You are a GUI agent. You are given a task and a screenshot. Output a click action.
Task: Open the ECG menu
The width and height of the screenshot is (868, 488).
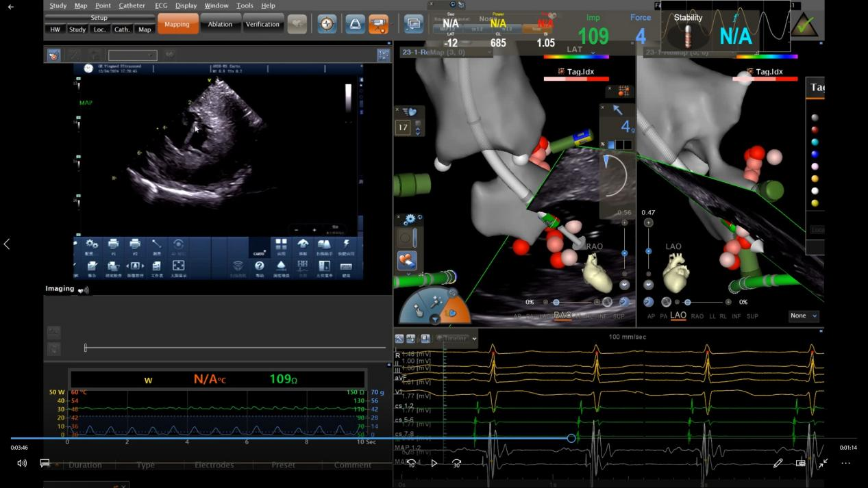click(161, 5)
